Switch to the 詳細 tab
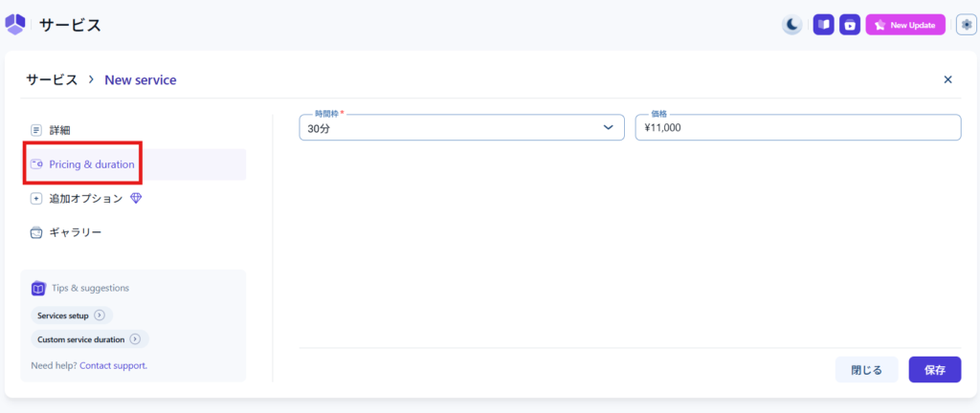This screenshot has width=980, height=413. tap(59, 130)
